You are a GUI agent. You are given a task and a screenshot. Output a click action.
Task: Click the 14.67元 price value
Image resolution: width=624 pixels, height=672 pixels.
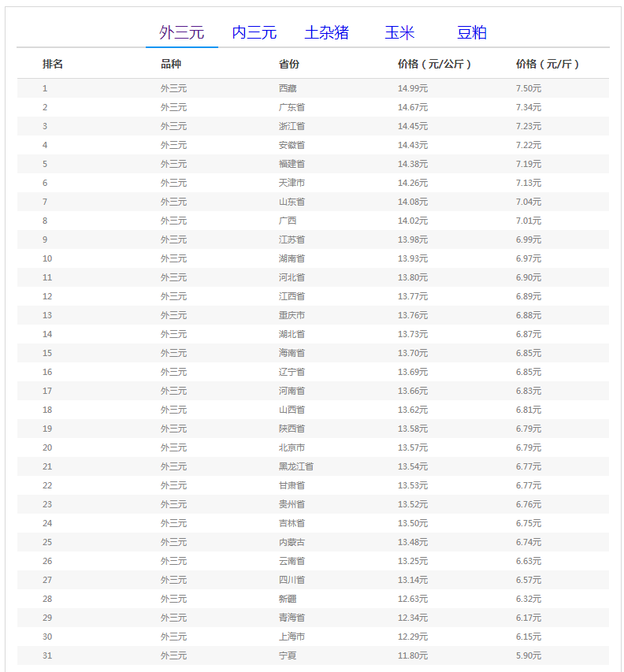[413, 107]
